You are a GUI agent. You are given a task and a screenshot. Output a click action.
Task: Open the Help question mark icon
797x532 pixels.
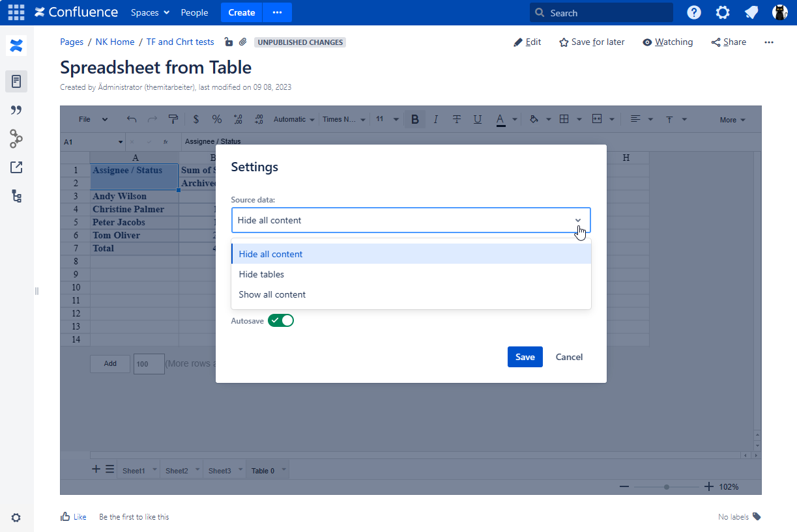(x=694, y=12)
